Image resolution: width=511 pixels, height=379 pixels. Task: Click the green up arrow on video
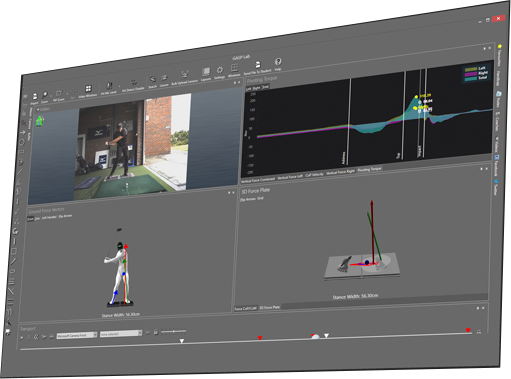click(x=40, y=121)
